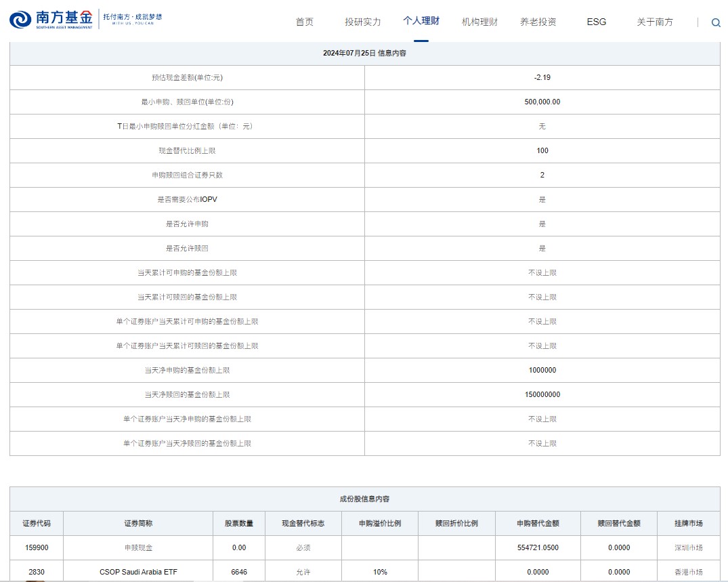Click the search magnifier icon
This screenshot has height=582, width=728.
click(716, 22)
